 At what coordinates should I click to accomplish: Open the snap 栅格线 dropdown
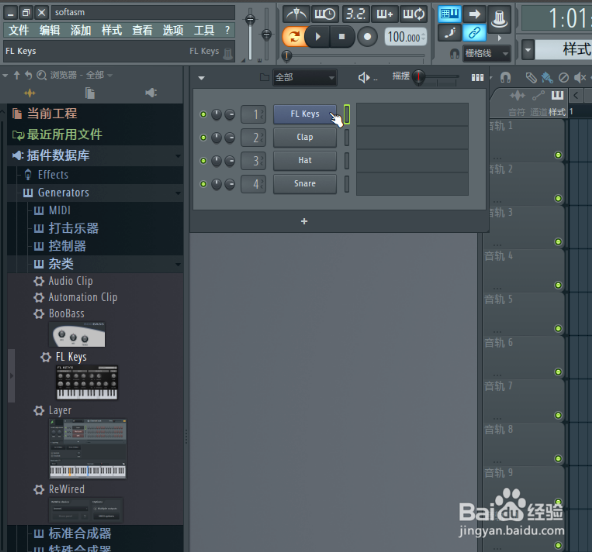[x=487, y=53]
